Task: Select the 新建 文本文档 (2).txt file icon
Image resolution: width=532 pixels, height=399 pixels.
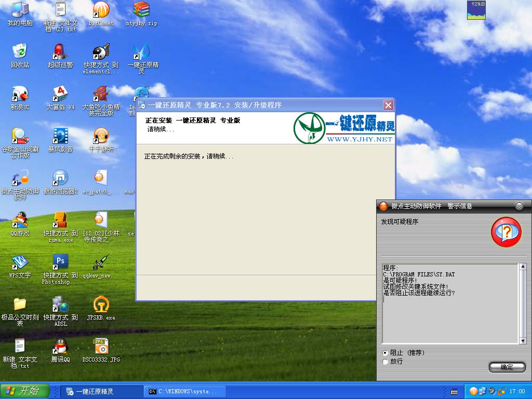Action: [x=60, y=16]
